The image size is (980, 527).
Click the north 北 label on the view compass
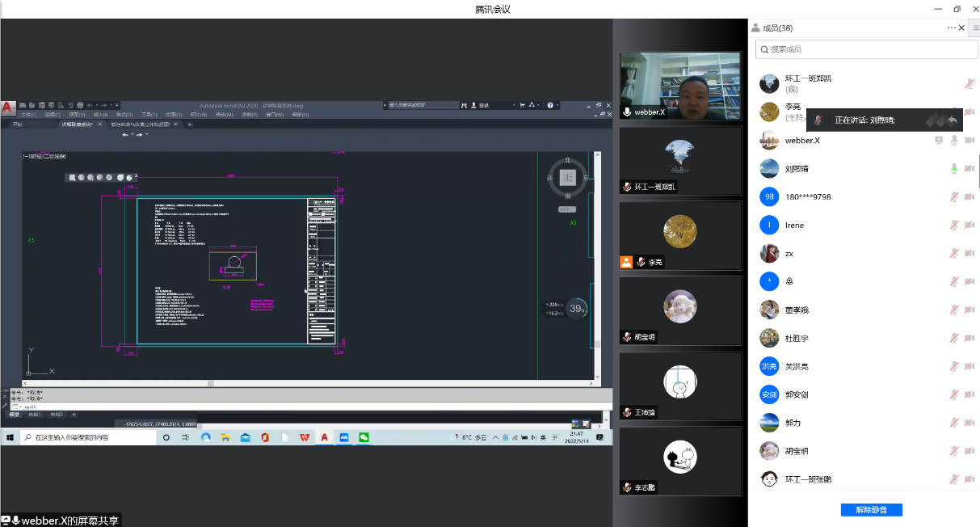click(x=567, y=160)
